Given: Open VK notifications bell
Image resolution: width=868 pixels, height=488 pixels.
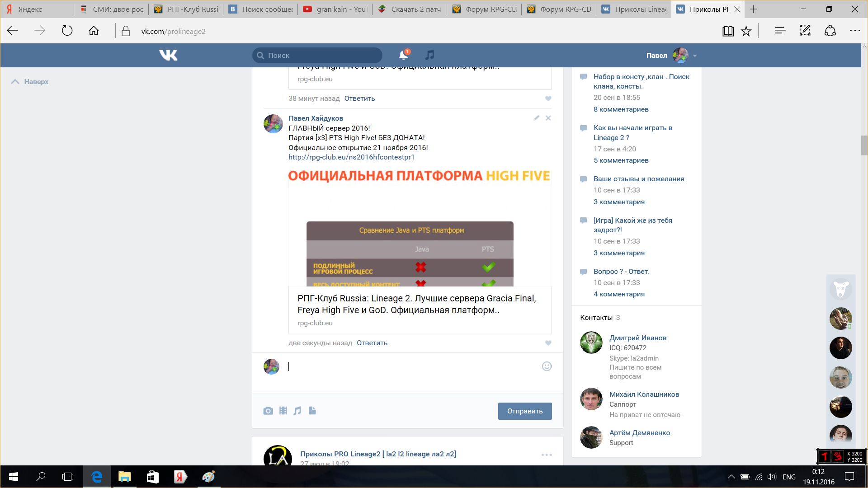Looking at the screenshot, I should pos(403,55).
